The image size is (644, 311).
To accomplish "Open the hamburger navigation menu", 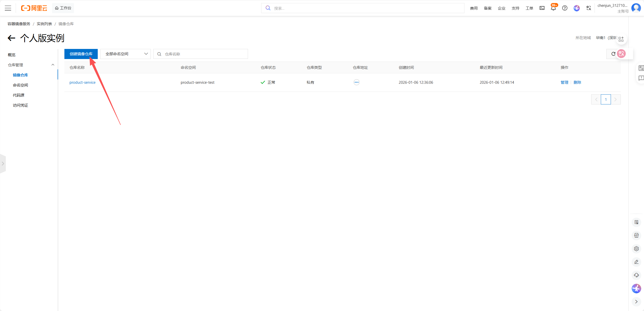I will coord(8,8).
